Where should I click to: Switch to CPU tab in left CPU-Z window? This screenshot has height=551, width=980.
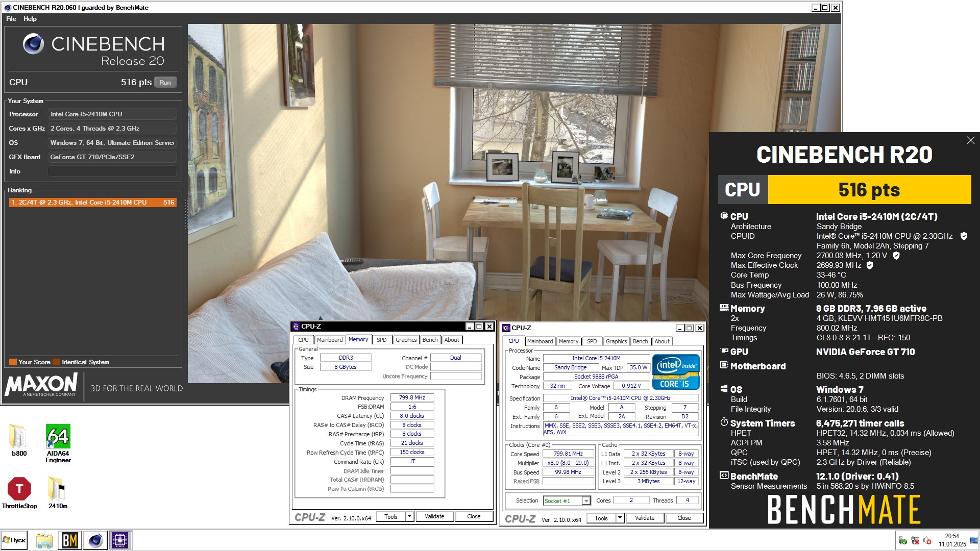[x=303, y=340]
